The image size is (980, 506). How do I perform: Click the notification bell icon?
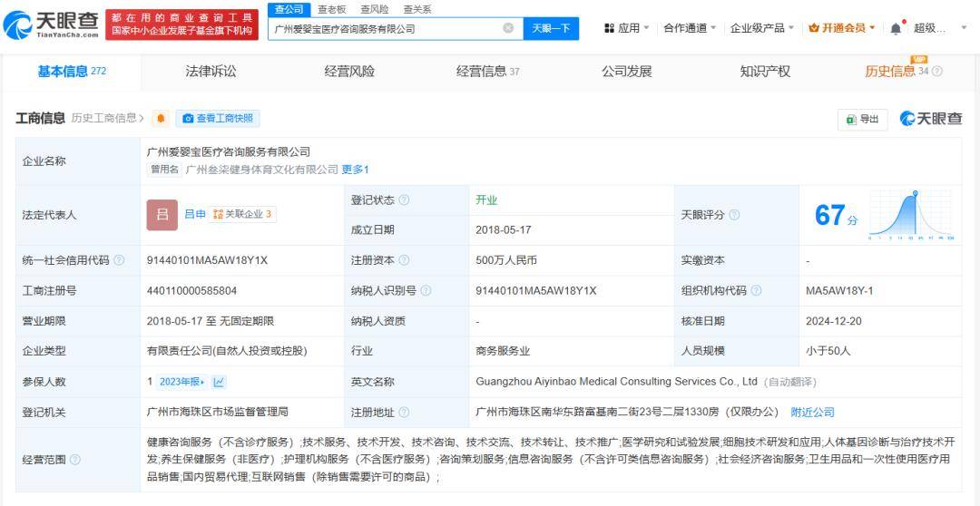tap(896, 28)
